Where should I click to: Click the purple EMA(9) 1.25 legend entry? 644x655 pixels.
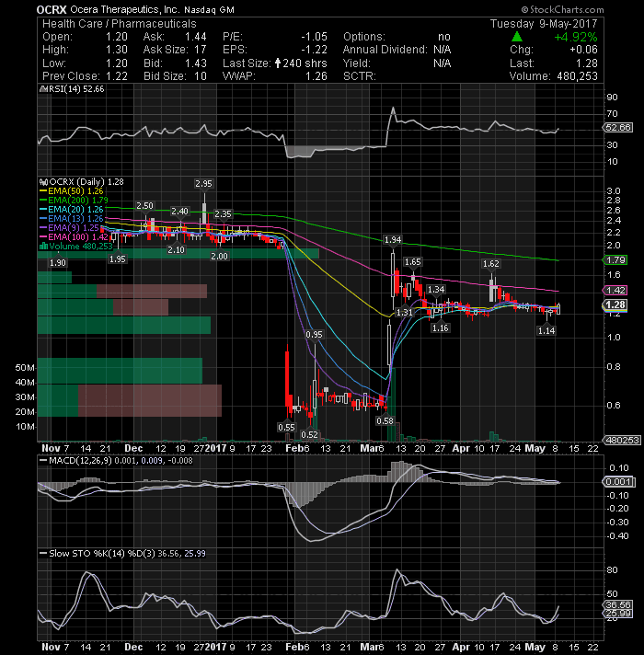tap(69, 227)
